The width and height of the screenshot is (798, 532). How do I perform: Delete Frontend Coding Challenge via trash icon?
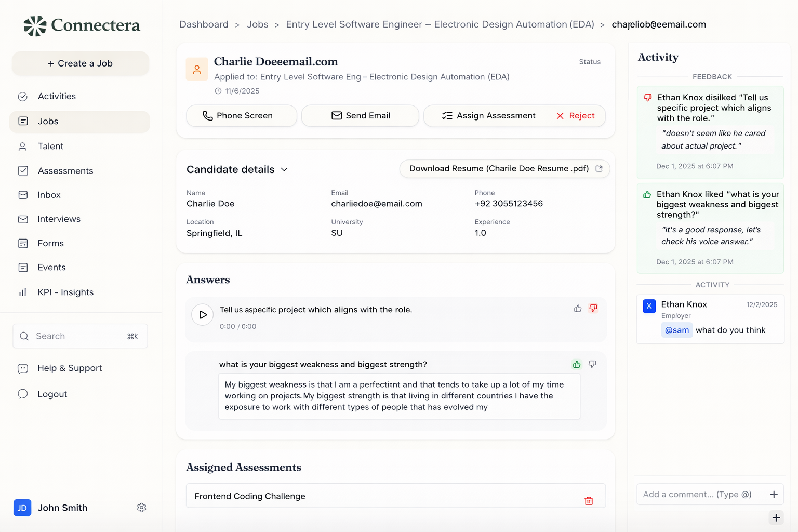coord(589,500)
